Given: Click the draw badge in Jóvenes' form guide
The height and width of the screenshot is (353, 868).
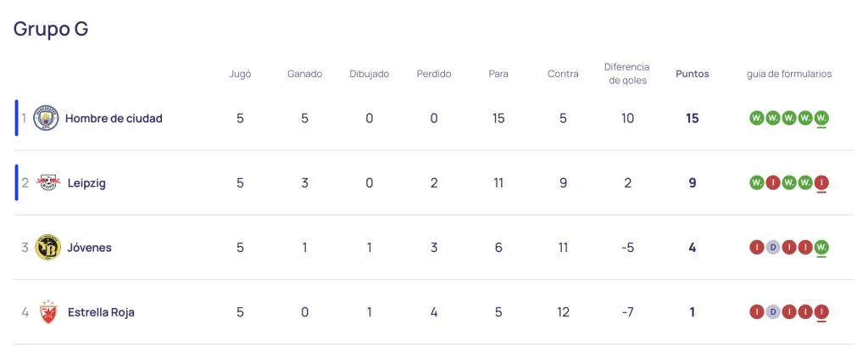Looking at the screenshot, I should [772, 247].
